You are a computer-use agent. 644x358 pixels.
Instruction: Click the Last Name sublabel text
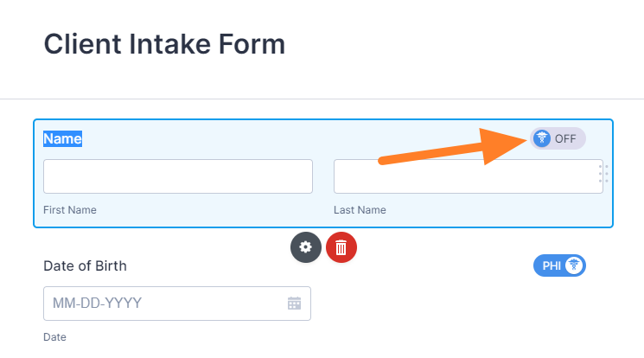(x=360, y=210)
